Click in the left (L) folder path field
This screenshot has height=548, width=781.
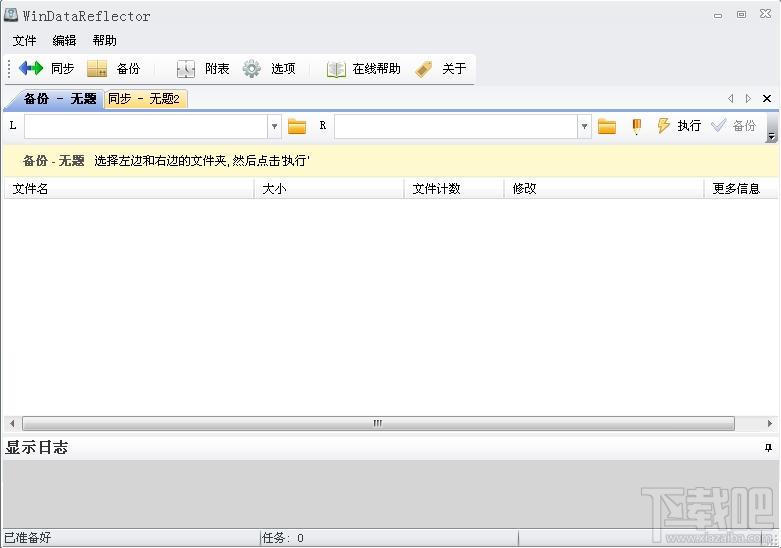point(146,126)
